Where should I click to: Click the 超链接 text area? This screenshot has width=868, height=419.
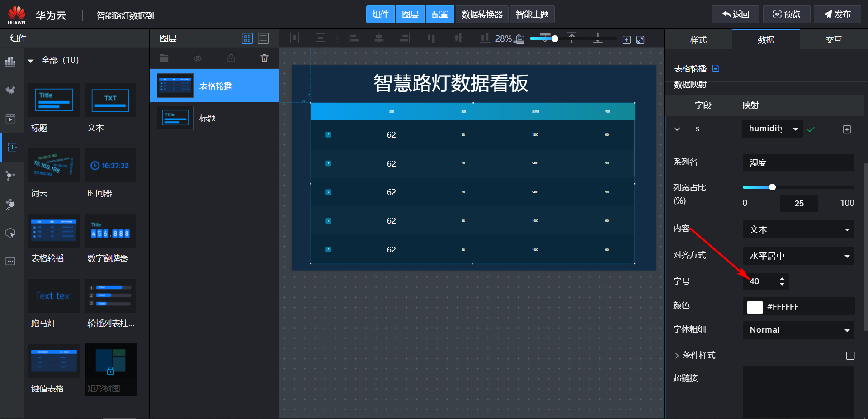coord(798,392)
